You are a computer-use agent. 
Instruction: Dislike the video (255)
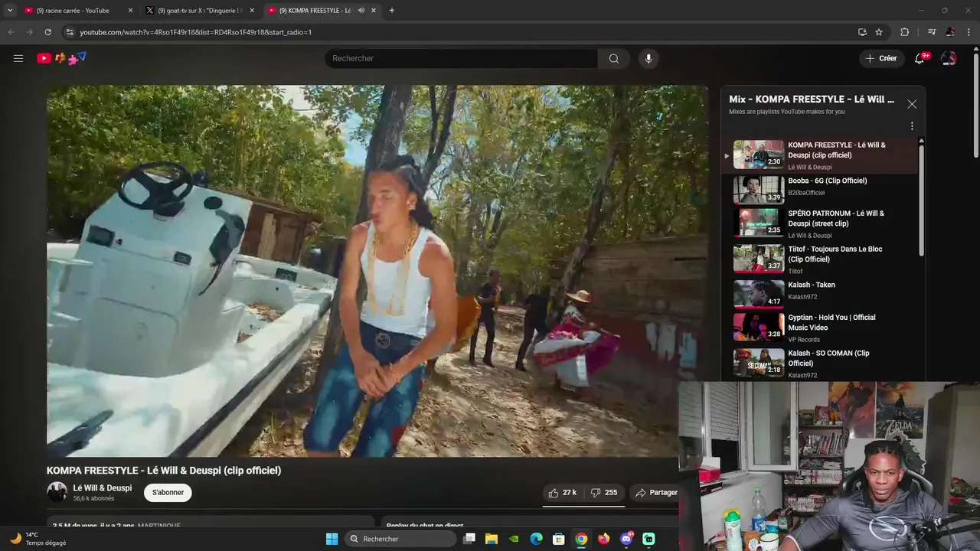pyautogui.click(x=604, y=493)
